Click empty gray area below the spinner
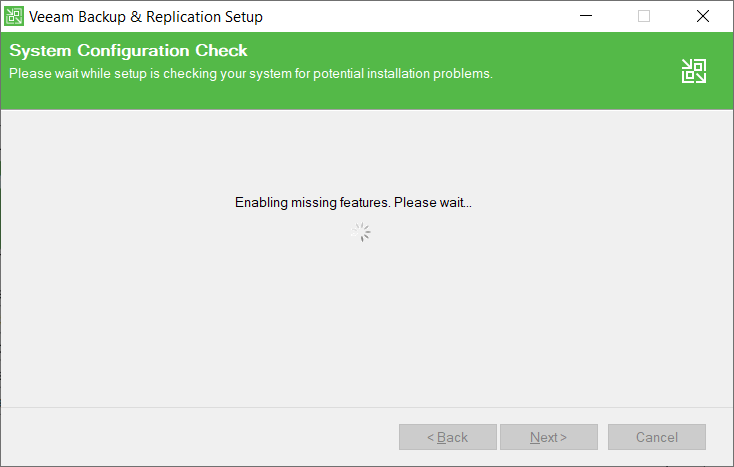Screen dimensions: 734x467 click(362, 320)
